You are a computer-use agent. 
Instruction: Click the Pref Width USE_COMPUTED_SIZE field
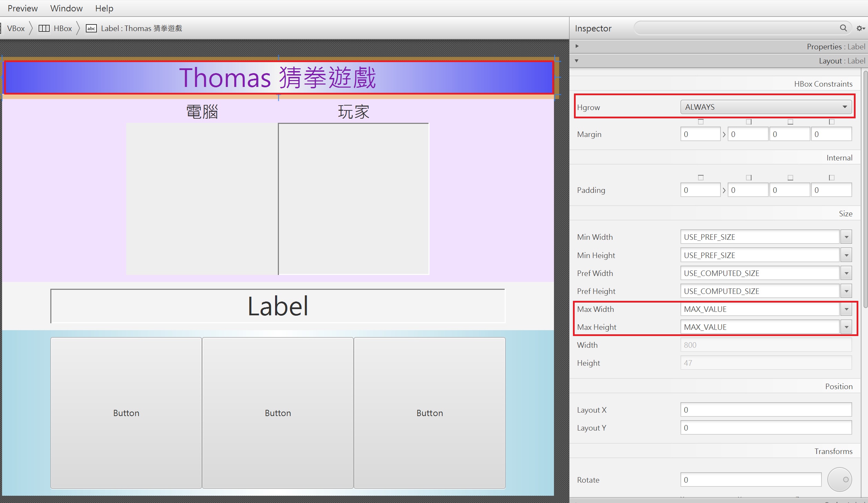[x=760, y=273]
